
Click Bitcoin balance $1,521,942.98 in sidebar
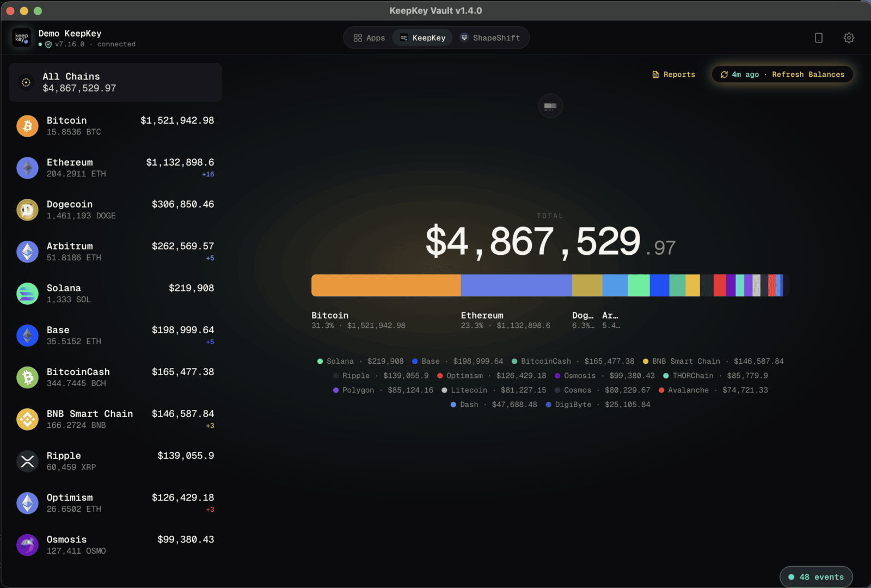point(177,120)
